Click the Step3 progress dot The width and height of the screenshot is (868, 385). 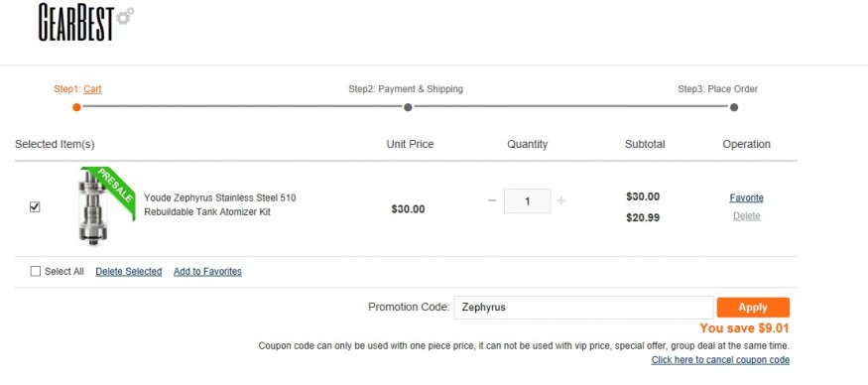(x=734, y=107)
